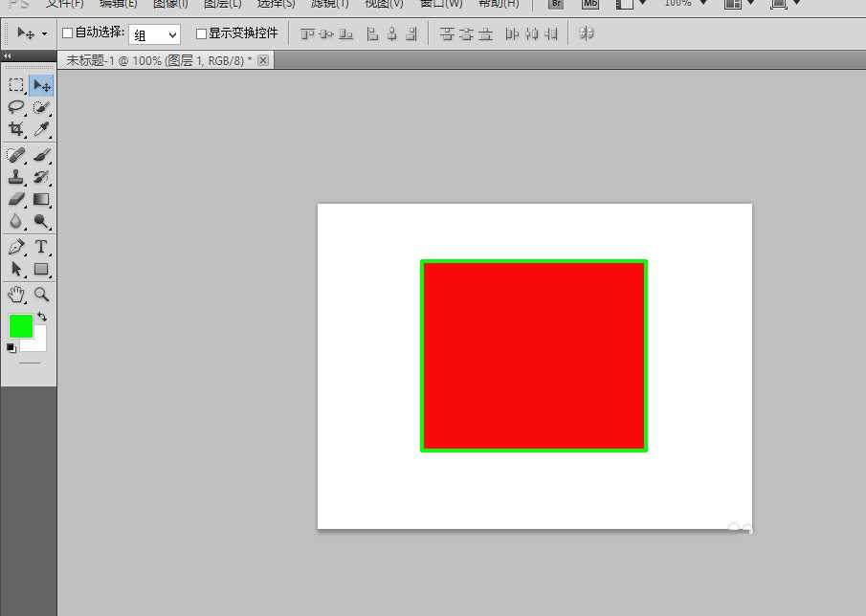Image resolution: width=866 pixels, height=616 pixels.
Task: Select the Lasso tool
Action: pyautogui.click(x=16, y=107)
